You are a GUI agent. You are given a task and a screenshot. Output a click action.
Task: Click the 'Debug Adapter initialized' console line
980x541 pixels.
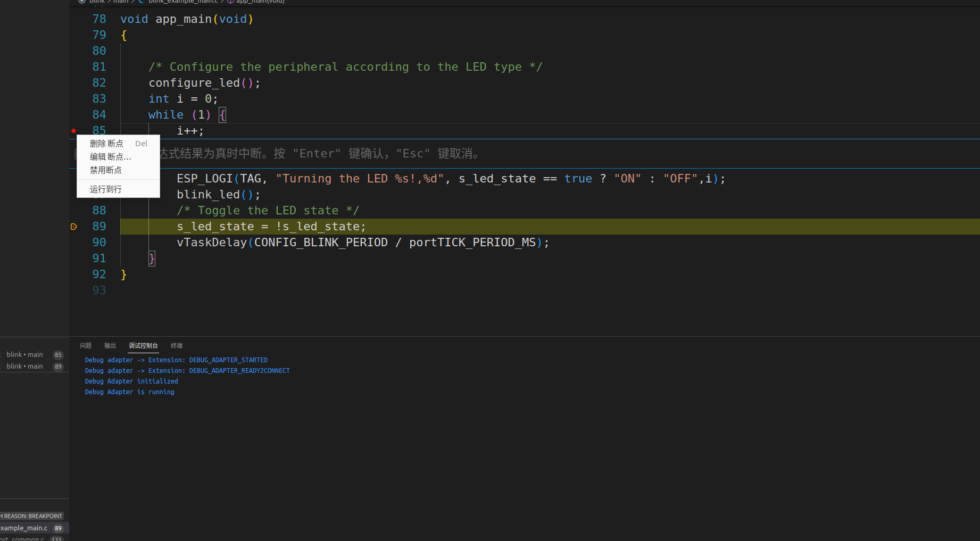coord(131,381)
